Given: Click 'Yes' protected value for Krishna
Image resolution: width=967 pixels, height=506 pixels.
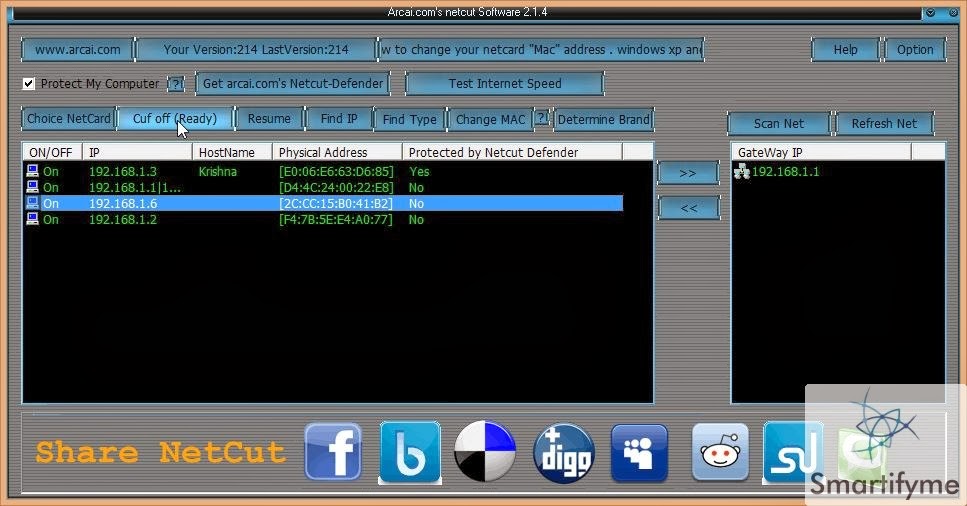Looking at the screenshot, I should [419, 172].
